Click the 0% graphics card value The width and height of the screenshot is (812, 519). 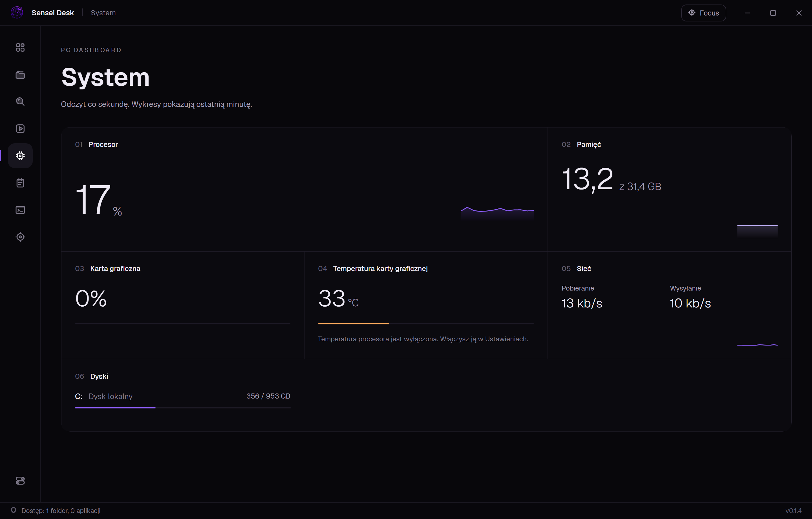(x=91, y=299)
